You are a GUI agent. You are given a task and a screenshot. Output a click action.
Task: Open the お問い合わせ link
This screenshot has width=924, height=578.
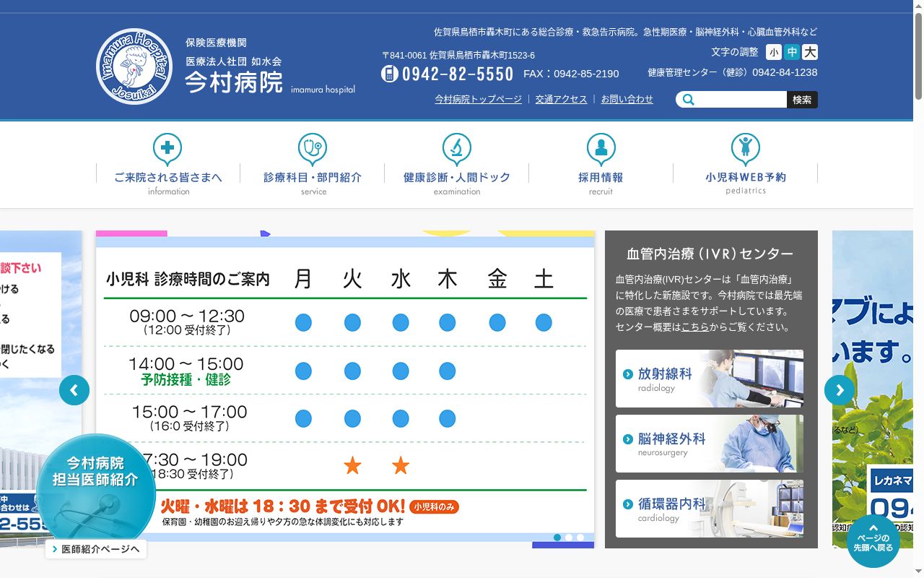point(627,99)
